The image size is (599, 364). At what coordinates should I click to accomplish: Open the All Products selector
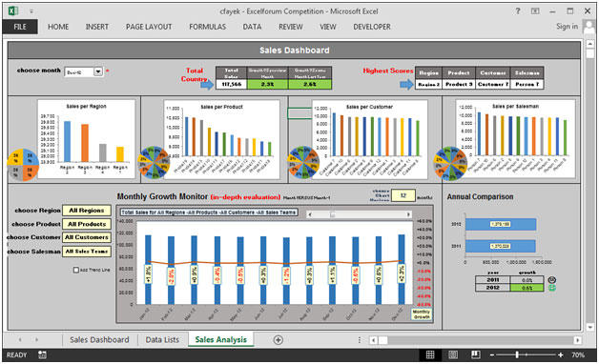87,224
